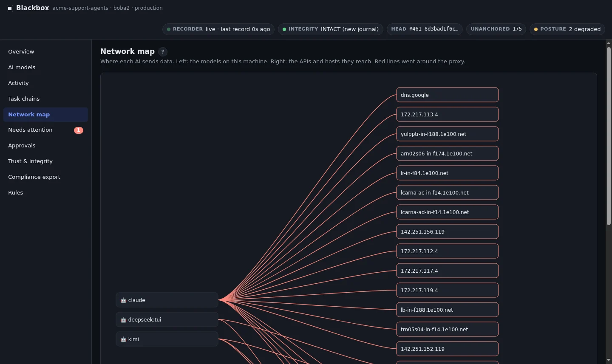
Task: Select the lb-in-f188.1e100.net host node
Action: [x=448, y=310]
